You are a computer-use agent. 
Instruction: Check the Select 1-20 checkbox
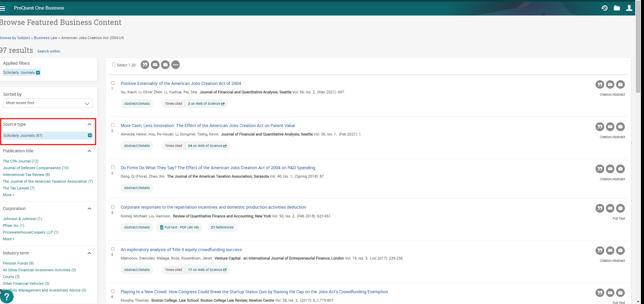114,65
